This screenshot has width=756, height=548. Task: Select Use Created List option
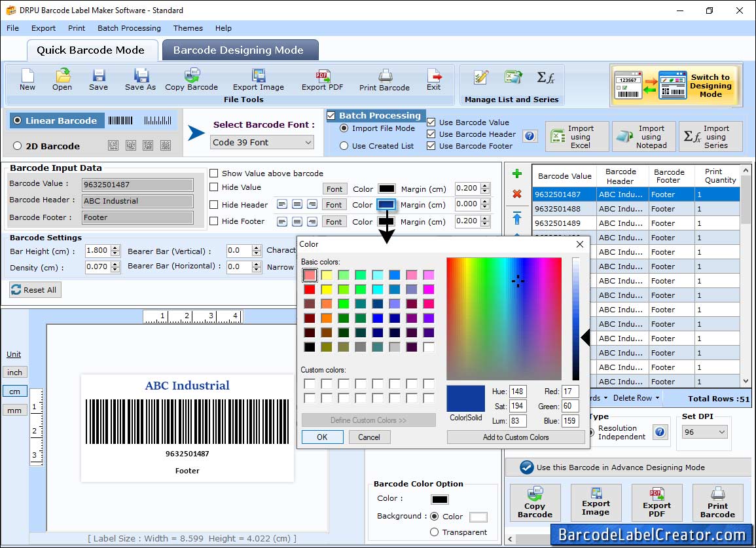click(344, 146)
